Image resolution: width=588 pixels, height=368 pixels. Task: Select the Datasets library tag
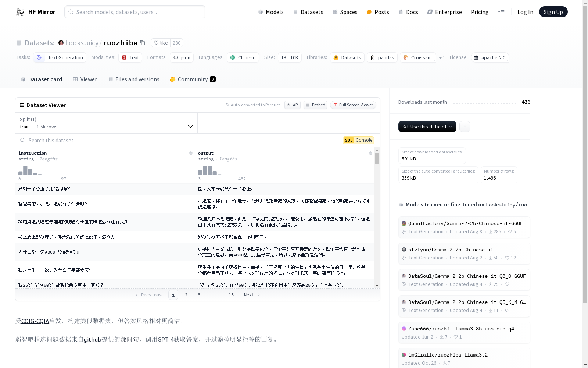347,57
